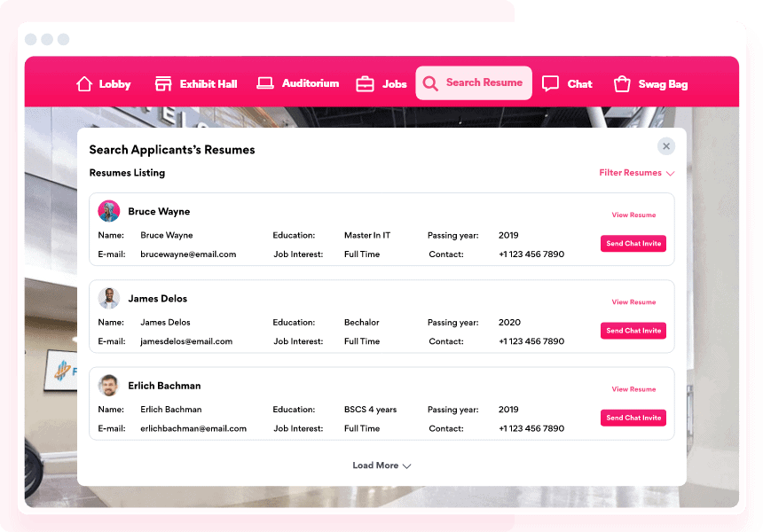Expand the Filter Resumes dropdown
This screenshot has width=763, height=532.
point(636,173)
